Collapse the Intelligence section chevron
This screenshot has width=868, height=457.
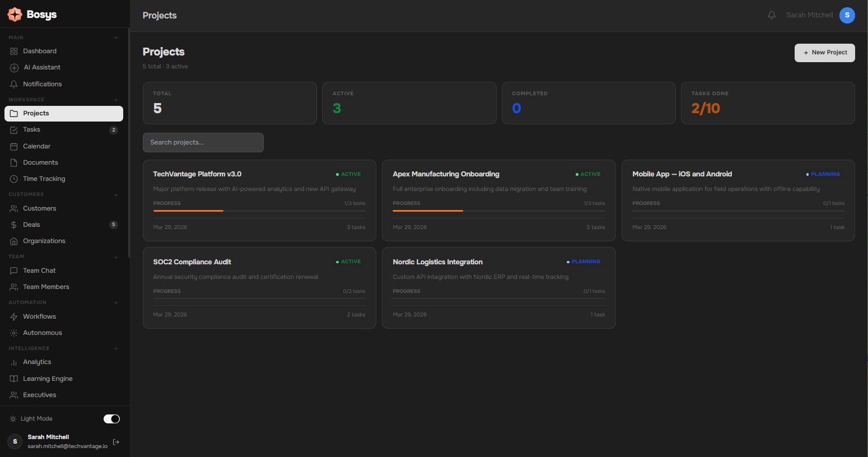(x=116, y=349)
